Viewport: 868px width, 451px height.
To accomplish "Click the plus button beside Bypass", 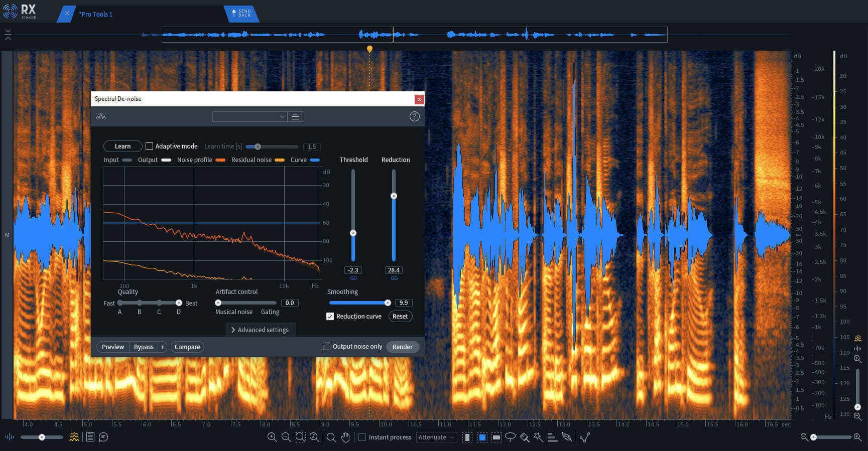I will 162,347.
